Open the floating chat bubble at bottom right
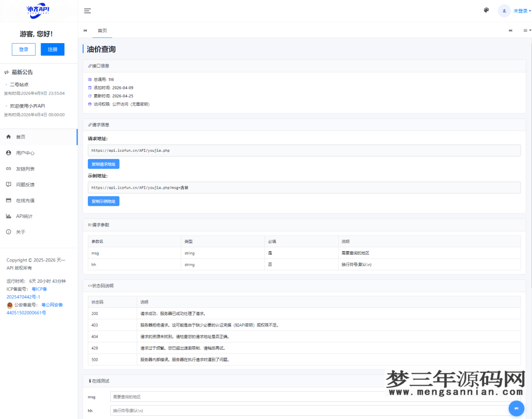The width and height of the screenshot is (532, 419). pyautogui.click(x=516, y=408)
